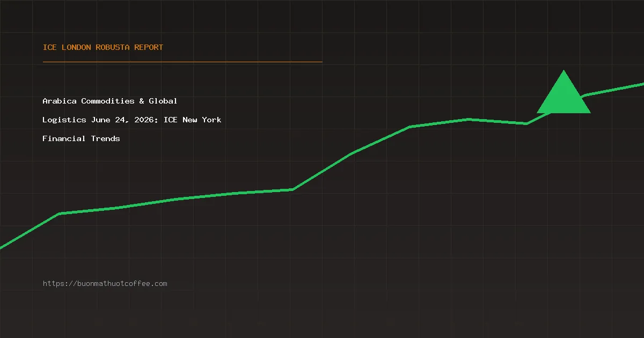Select the "ICE LONDON ROBUSTA REPORT" heading

click(x=103, y=47)
